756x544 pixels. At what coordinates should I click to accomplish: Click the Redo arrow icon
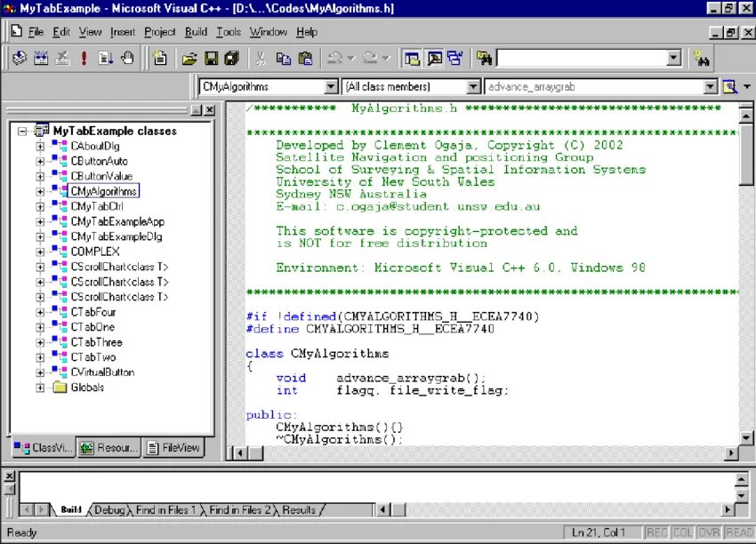pyautogui.click(x=370, y=59)
